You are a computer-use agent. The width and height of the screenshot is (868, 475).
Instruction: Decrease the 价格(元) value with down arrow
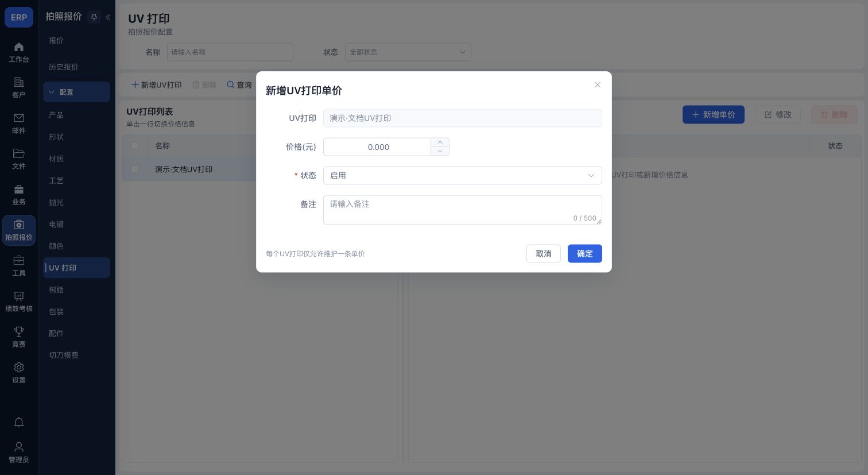pyautogui.click(x=440, y=151)
